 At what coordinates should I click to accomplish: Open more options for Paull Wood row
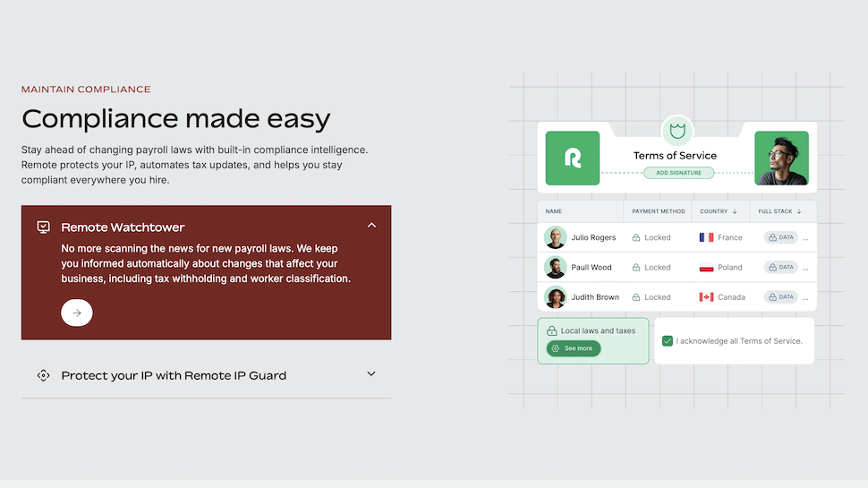(805, 270)
